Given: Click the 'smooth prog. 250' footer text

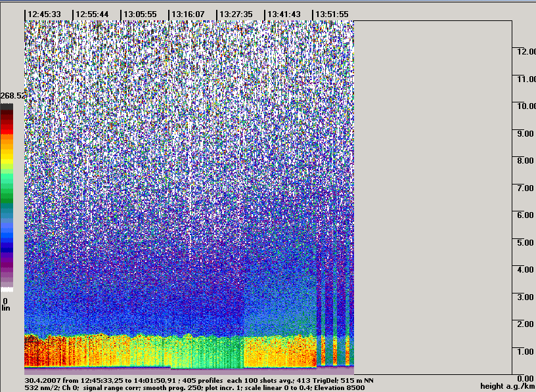Looking at the screenshot, I should pos(172,388).
